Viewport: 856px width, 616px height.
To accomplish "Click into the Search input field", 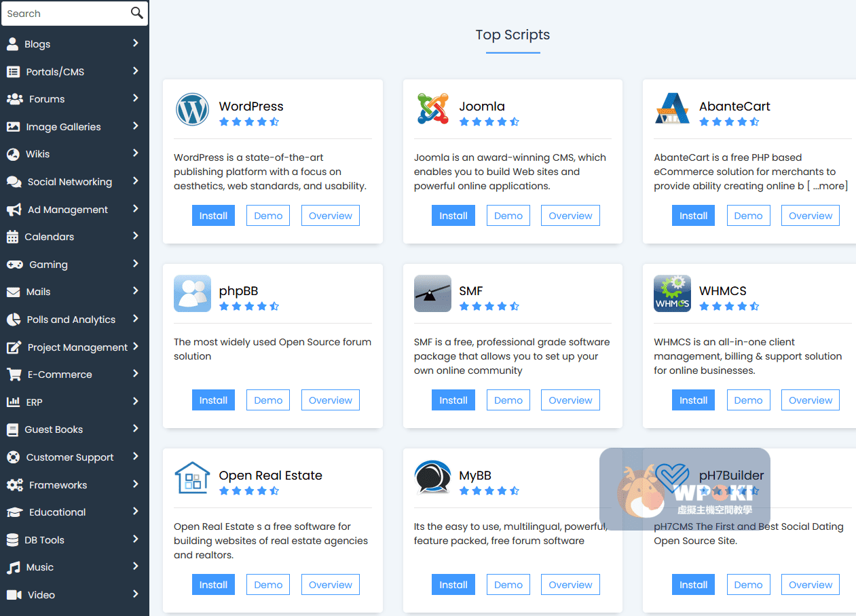I will coord(64,14).
